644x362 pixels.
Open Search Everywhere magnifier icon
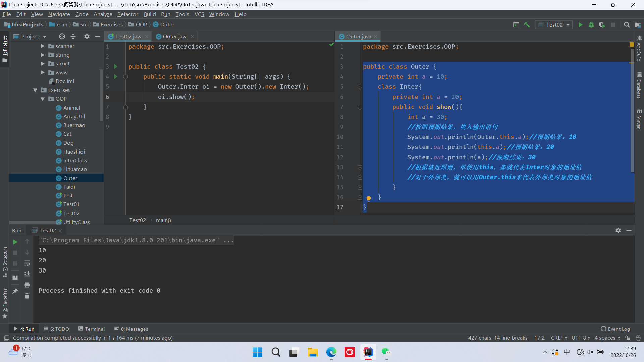pos(627,25)
